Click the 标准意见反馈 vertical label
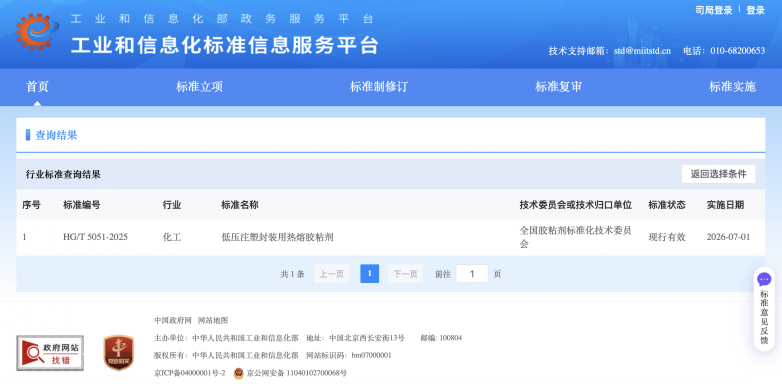 [x=764, y=317]
